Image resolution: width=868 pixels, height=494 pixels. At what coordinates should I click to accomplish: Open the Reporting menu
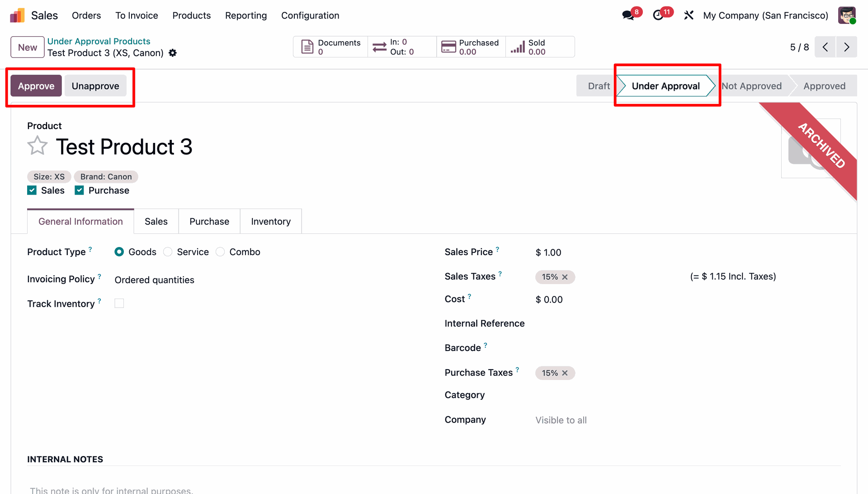pyautogui.click(x=246, y=15)
